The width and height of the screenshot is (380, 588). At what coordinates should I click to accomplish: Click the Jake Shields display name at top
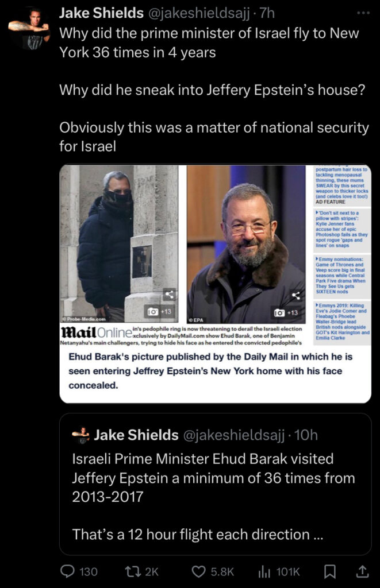pyautogui.click(x=101, y=13)
